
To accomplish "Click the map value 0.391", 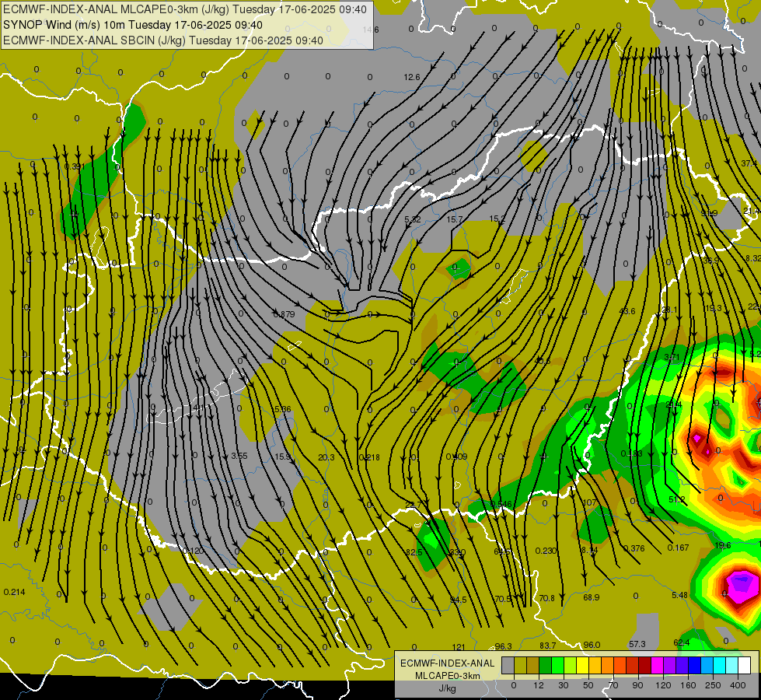I will [75, 166].
